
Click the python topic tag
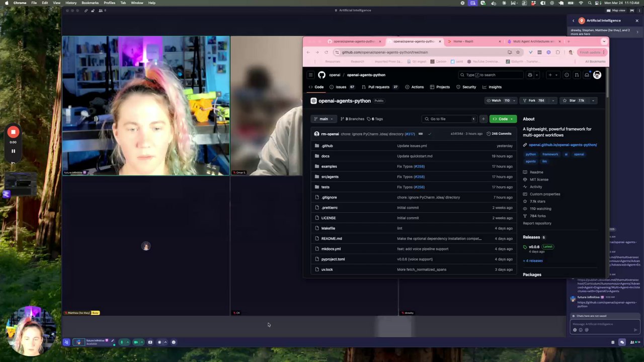[531, 154]
